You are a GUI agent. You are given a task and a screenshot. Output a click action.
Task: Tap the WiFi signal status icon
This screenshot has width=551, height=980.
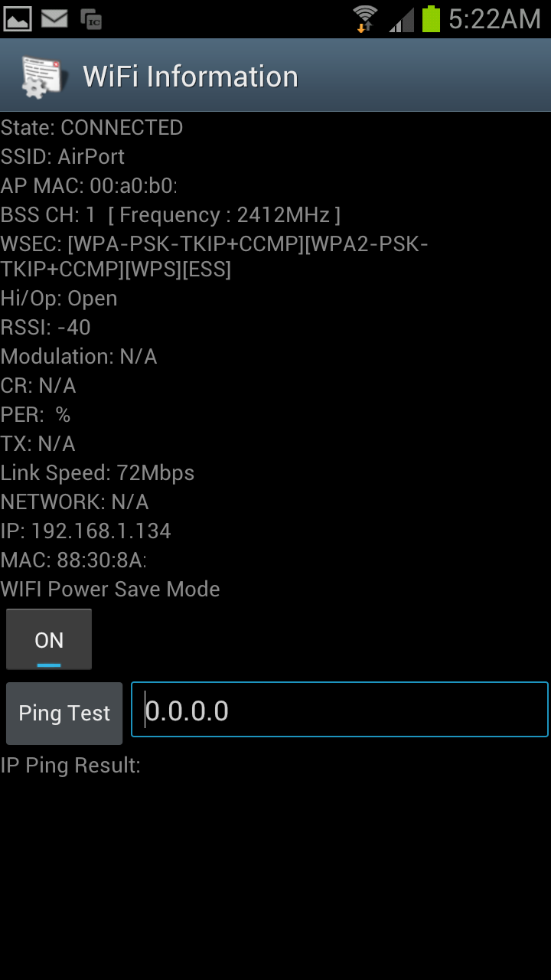pyautogui.click(x=365, y=18)
